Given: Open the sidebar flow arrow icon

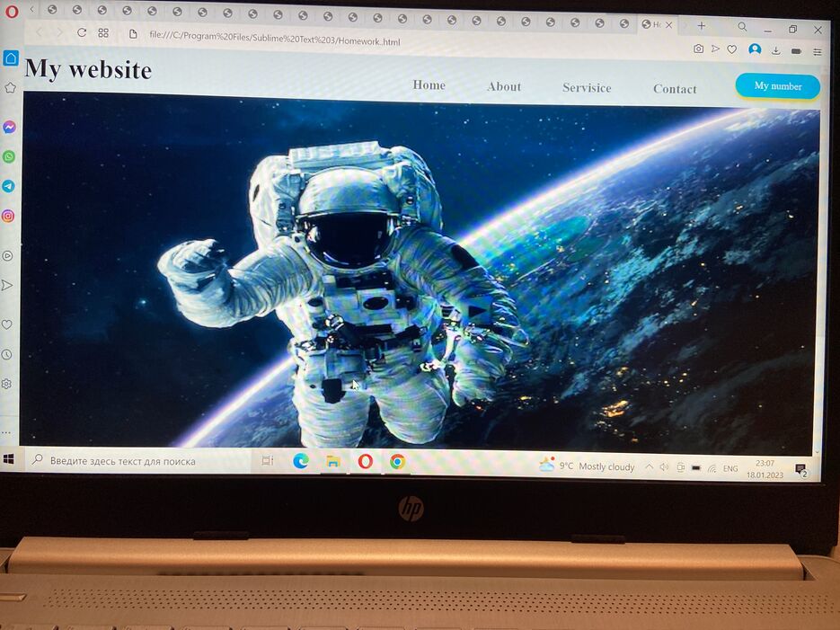Looking at the screenshot, I should click(7, 285).
